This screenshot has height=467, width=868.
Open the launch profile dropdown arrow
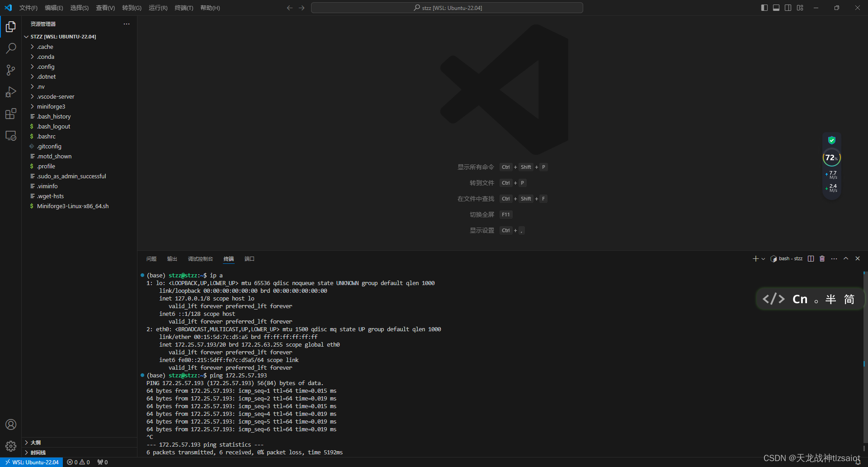(763, 259)
